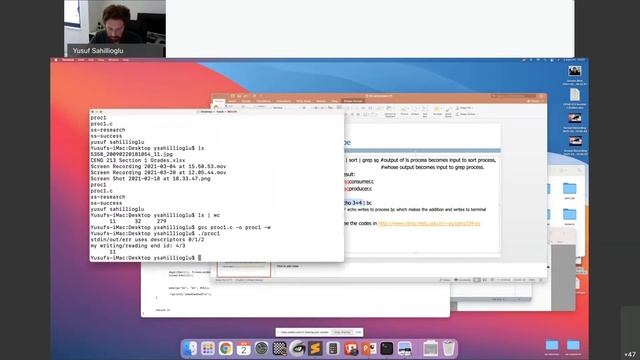This screenshot has height=360, width=640.
Task: Click the Apple menu icon
Action: pos(56,60)
